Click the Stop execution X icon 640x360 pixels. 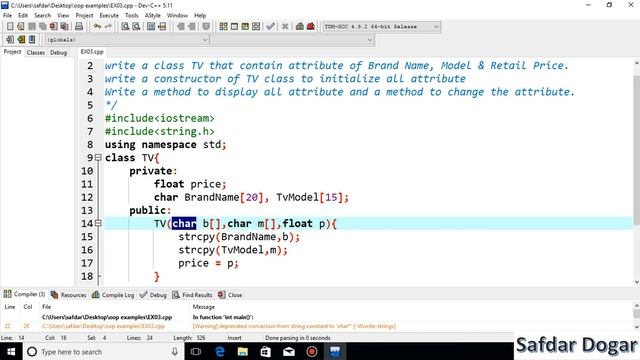(285, 27)
